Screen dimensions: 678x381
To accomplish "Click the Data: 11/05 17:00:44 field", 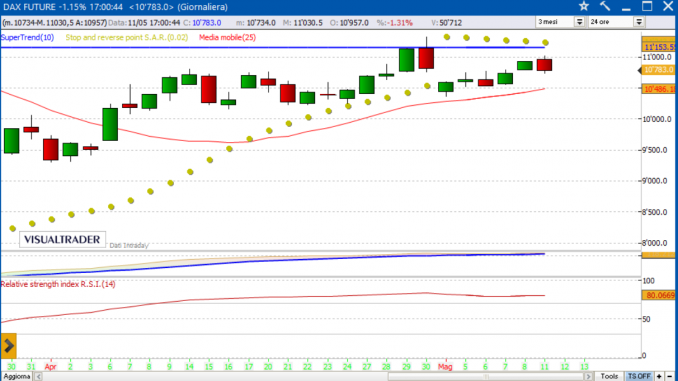I will point(144,22).
